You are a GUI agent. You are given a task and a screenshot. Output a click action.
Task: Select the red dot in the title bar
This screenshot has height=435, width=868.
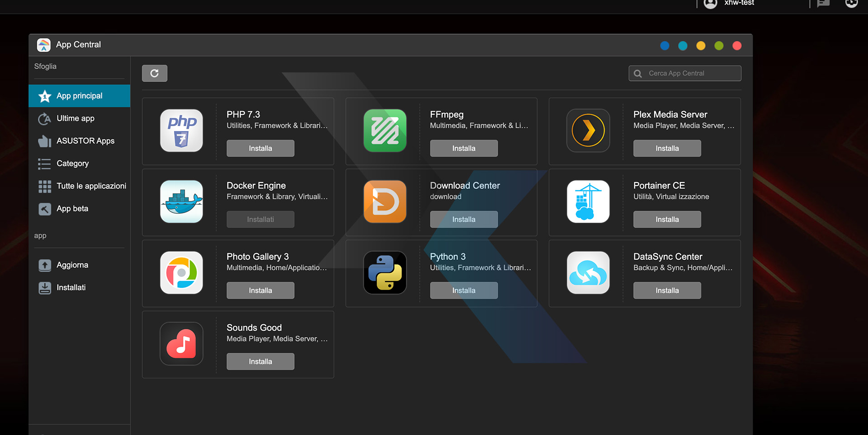click(737, 45)
